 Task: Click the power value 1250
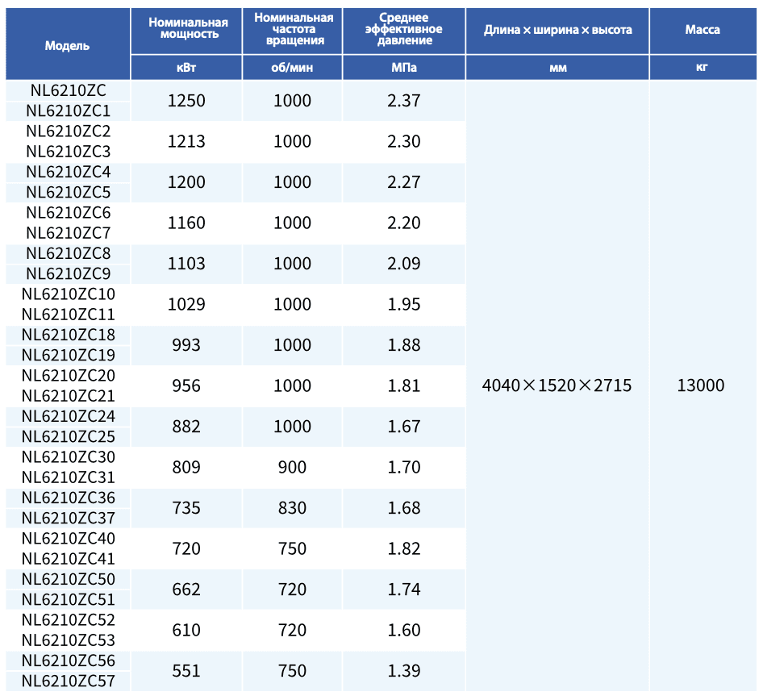coord(186,101)
